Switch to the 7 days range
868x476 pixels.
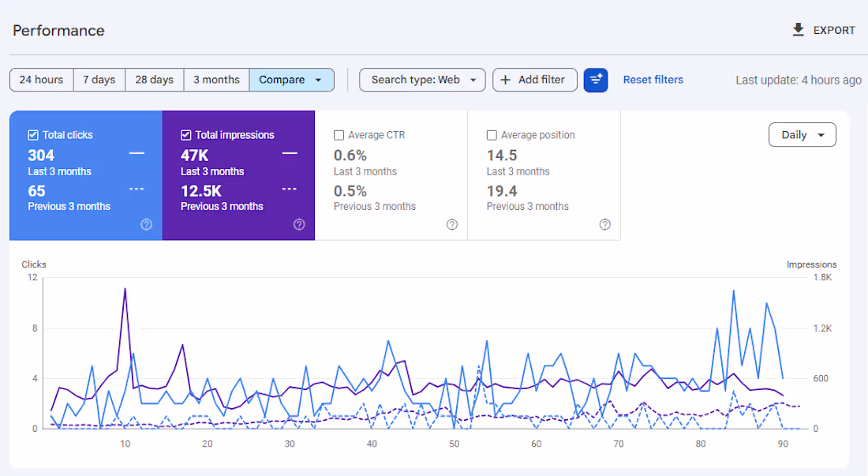[99, 80]
